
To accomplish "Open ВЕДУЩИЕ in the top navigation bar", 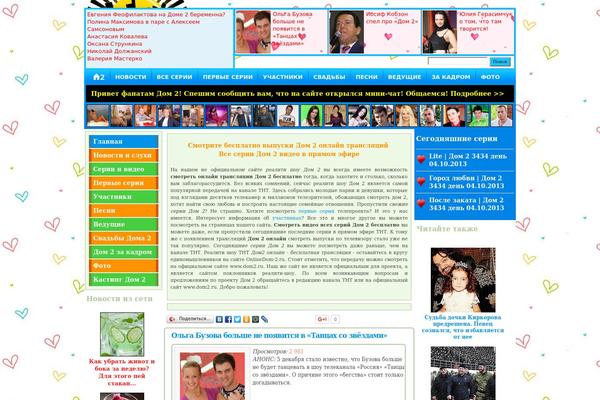I will coord(404,77).
